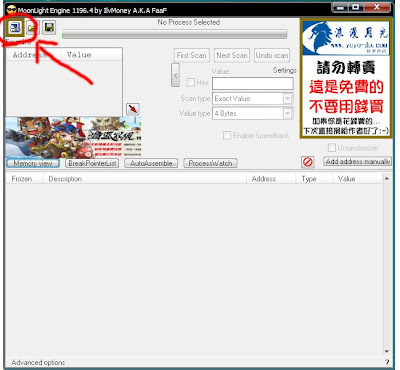Open Advanced options
Image resolution: width=400 pixels, height=370 pixels.
[38, 362]
